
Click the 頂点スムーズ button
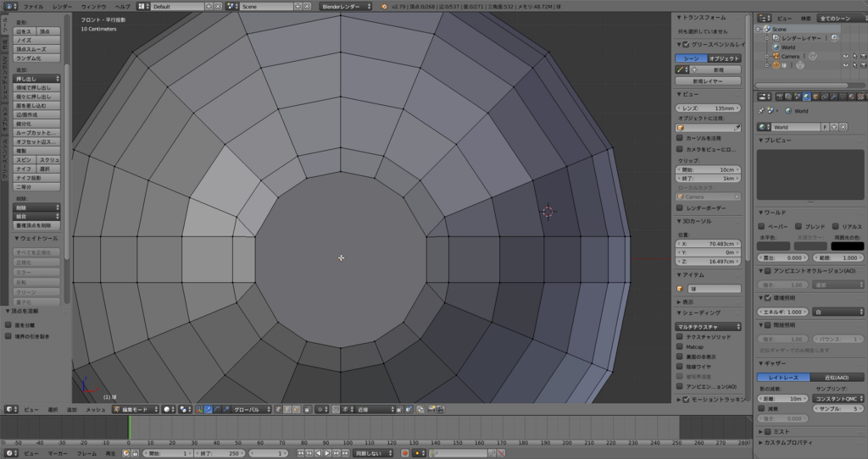click(36, 49)
